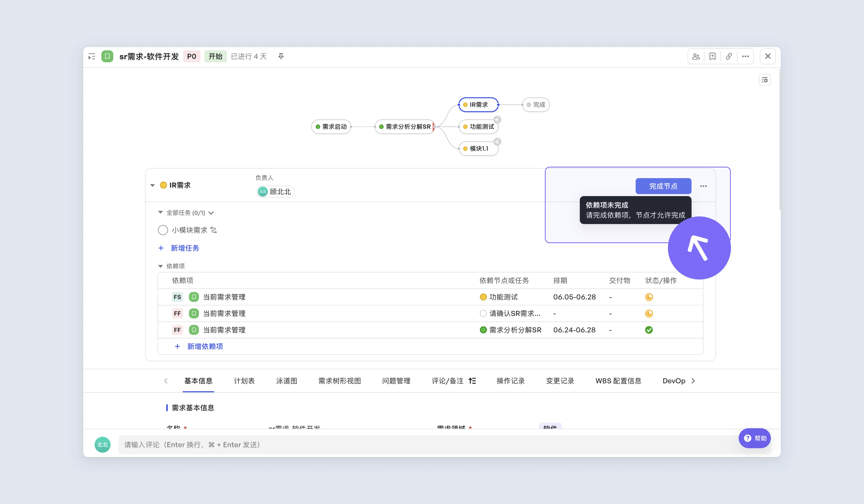Viewport: 864px width, 504px height.
Task: Mark the 小模块需求 task checkbox as complete
Action: [163, 230]
